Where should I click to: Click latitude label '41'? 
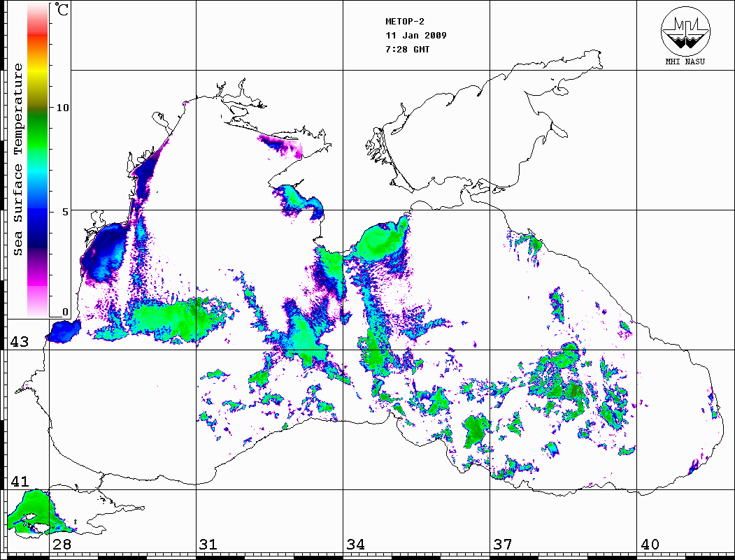pyautogui.click(x=20, y=481)
